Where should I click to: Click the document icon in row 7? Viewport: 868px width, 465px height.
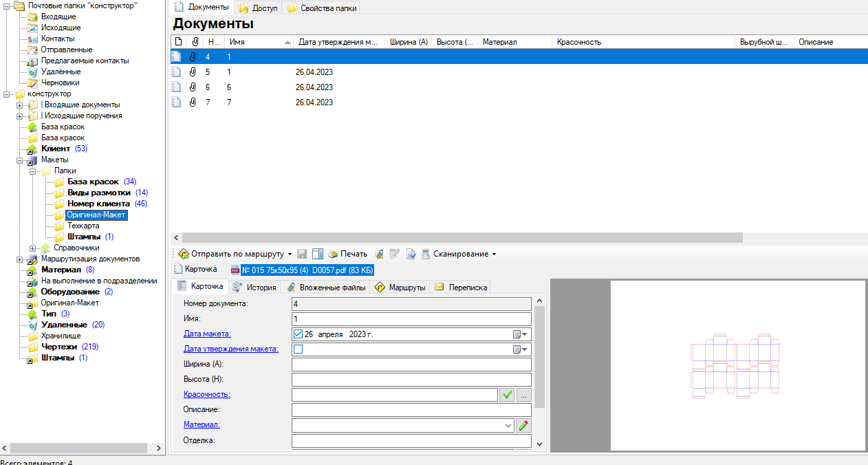tap(176, 102)
